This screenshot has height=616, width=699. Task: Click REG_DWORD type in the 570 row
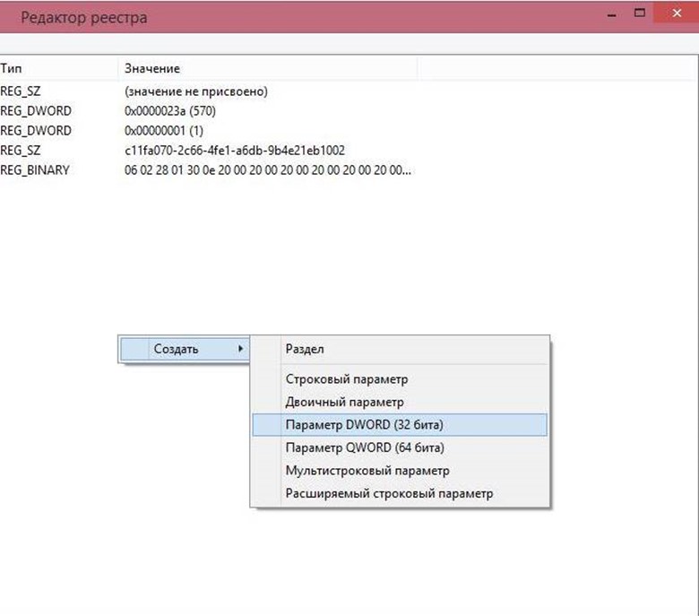click(36, 111)
